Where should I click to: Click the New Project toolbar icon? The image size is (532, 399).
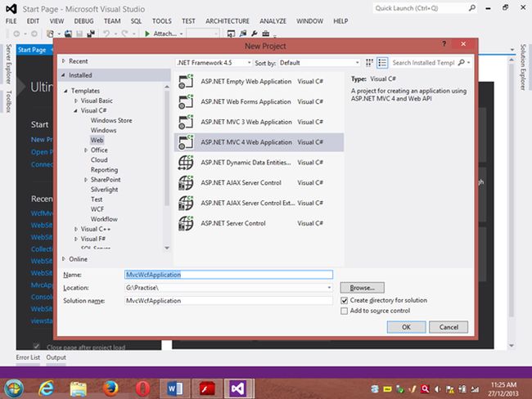50,34
